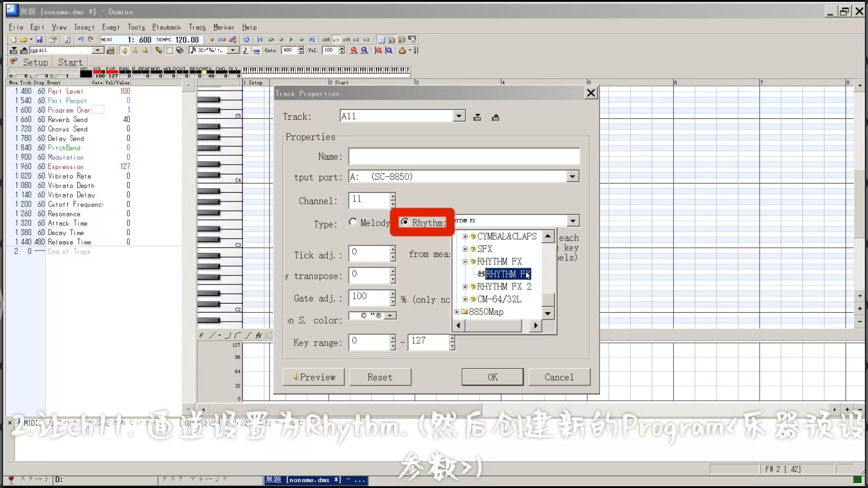The width and height of the screenshot is (868, 488).
Task: Create a new file from toolbar
Action: pos(14,40)
